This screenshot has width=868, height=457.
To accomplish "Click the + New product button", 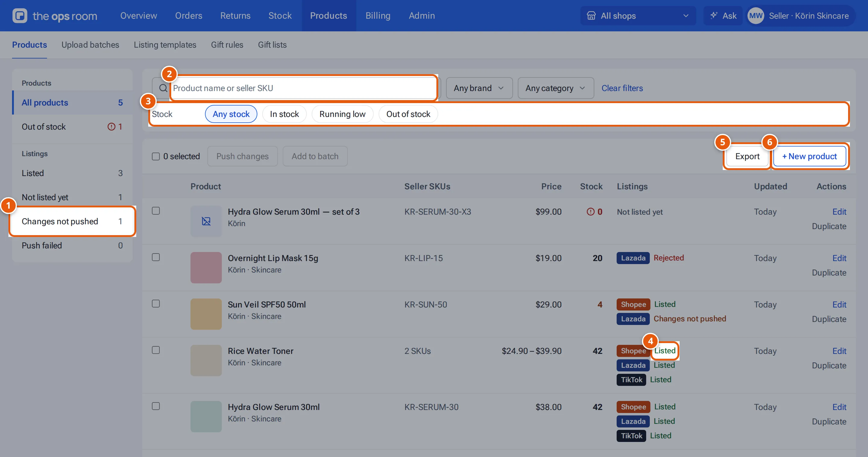I will click(x=809, y=156).
